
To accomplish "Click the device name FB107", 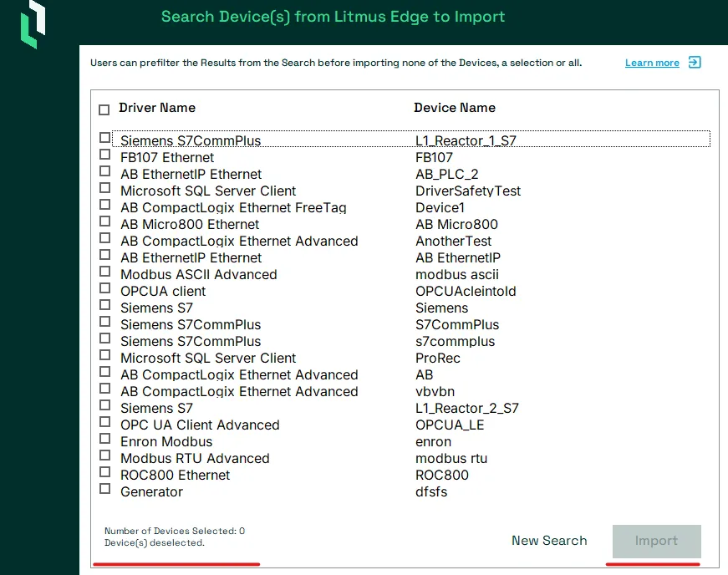I will (434, 158).
